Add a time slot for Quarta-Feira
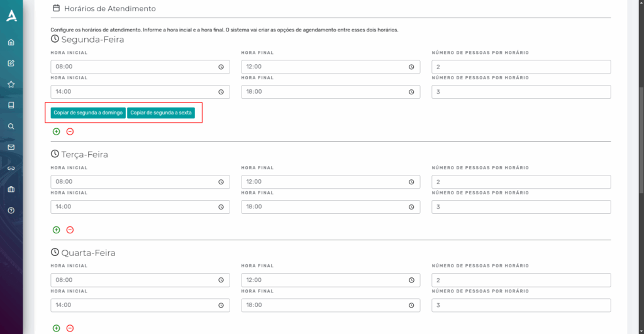644x334 pixels. tap(56, 328)
